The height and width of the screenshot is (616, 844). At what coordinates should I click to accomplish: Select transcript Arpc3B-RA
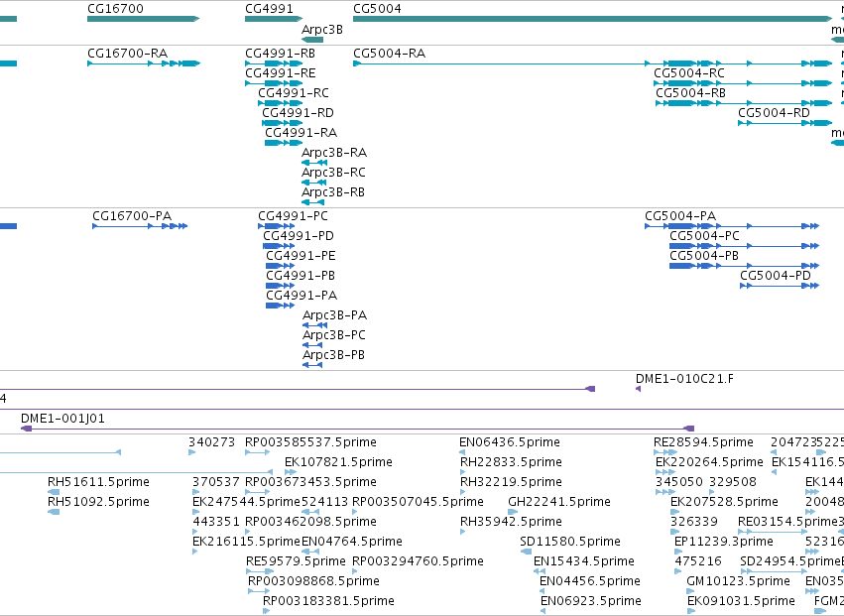click(334, 153)
